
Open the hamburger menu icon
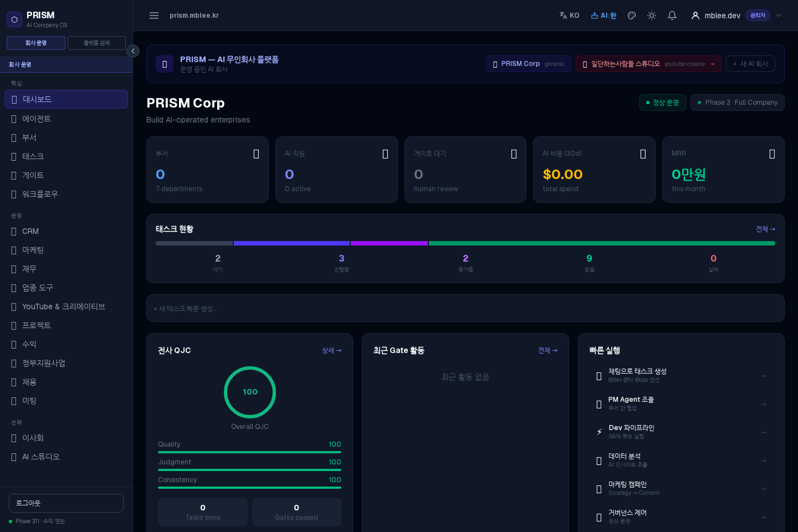pos(154,16)
